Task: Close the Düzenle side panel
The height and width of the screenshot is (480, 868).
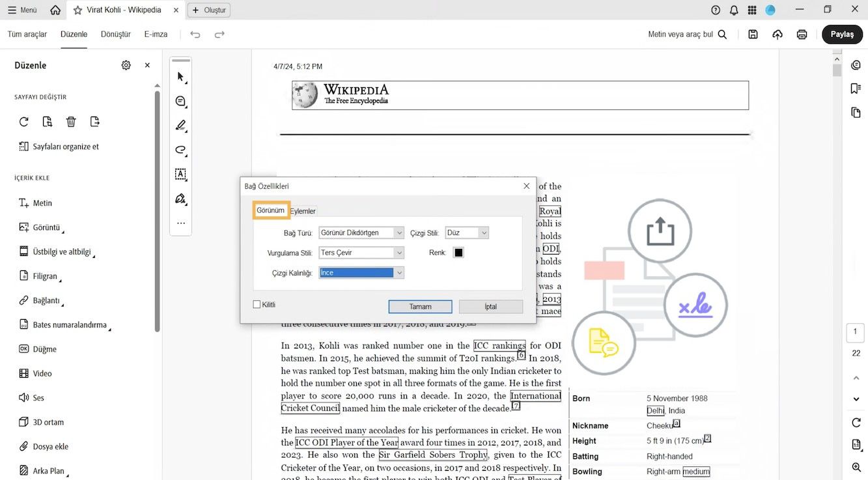Action: pyautogui.click(x=147, y=65)
